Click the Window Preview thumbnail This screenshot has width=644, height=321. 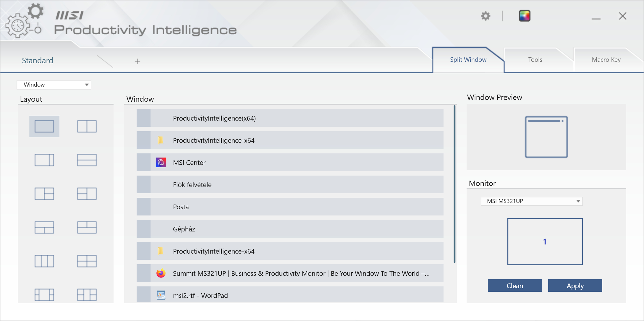pyautogui.click(x=546, y=137)
